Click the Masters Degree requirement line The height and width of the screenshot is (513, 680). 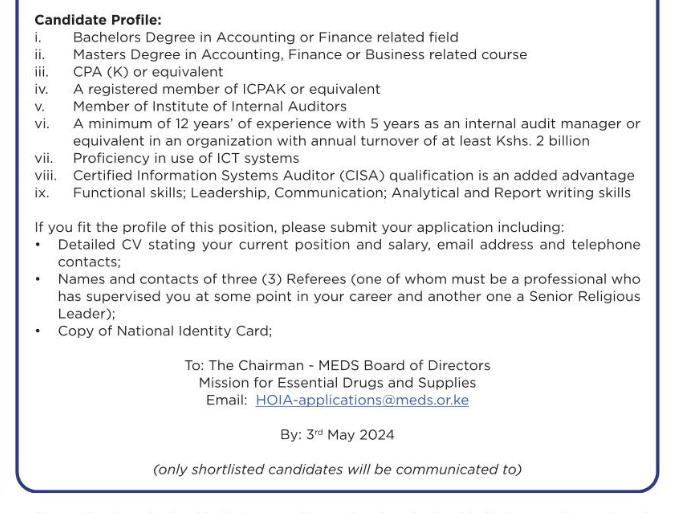pyautogui.click(x=299, y=54)
